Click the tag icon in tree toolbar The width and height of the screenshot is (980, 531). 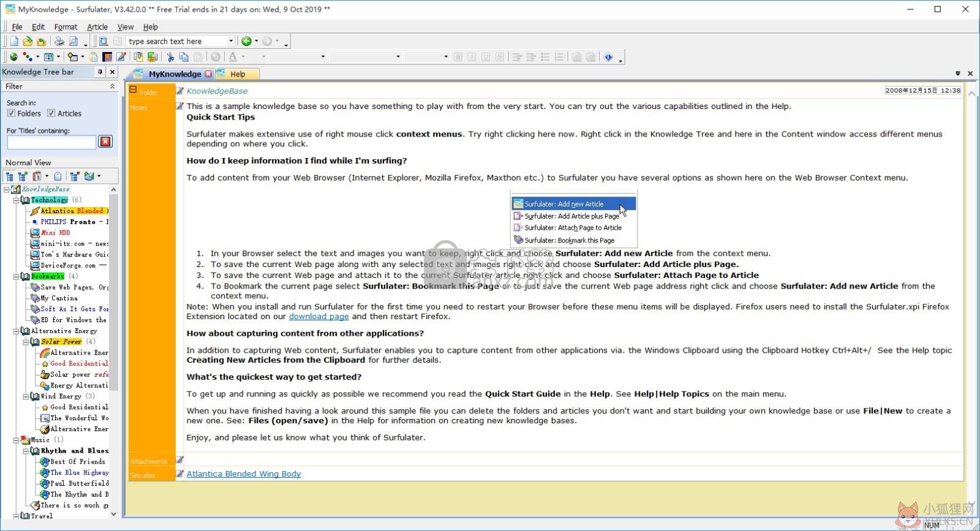click(x=58, y=176)
